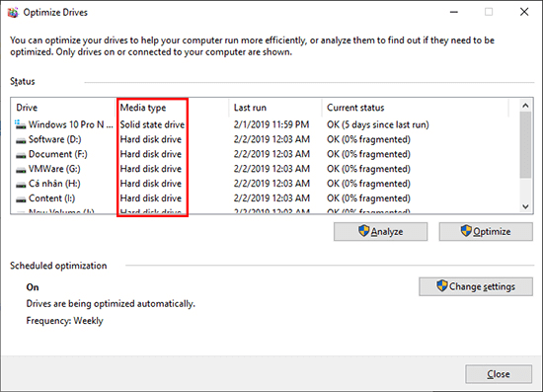This screenshot has height=392, width=543.
Task: Click the drive list vertical scrollbar thumb
Action: click(525, 145)
